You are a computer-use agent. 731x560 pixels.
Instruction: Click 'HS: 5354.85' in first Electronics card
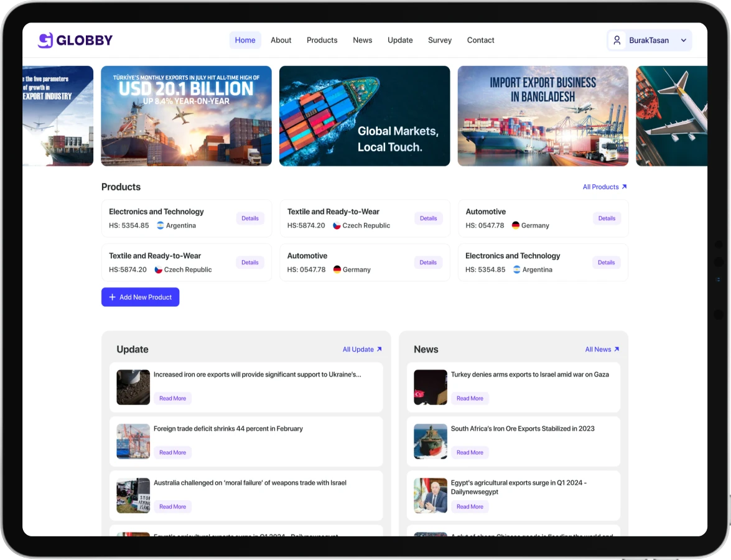pyautogui.click(x=129, y=225)
